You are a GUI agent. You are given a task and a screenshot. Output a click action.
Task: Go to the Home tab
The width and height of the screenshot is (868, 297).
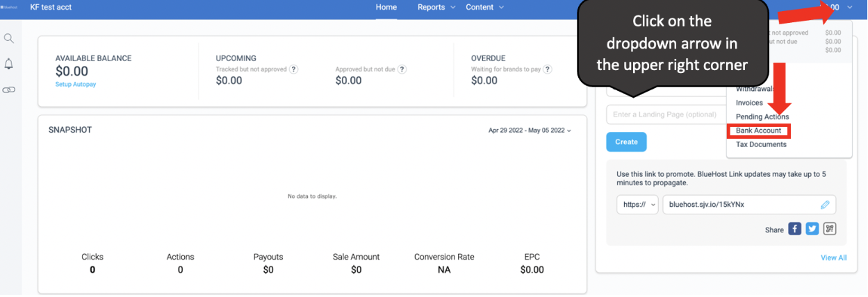point(386,8)
